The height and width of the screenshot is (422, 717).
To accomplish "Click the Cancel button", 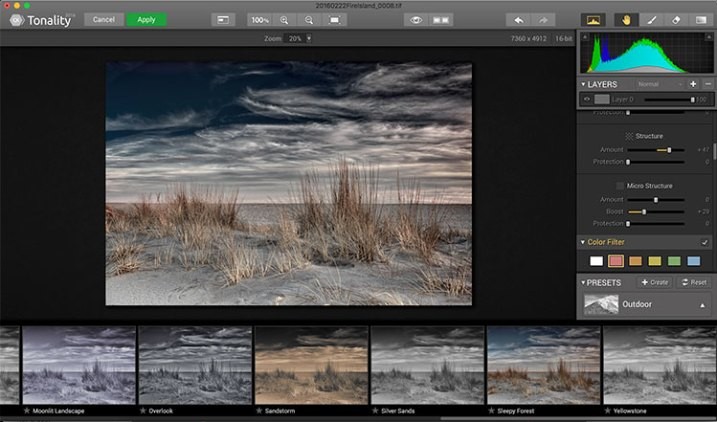I will coord(104,20).
